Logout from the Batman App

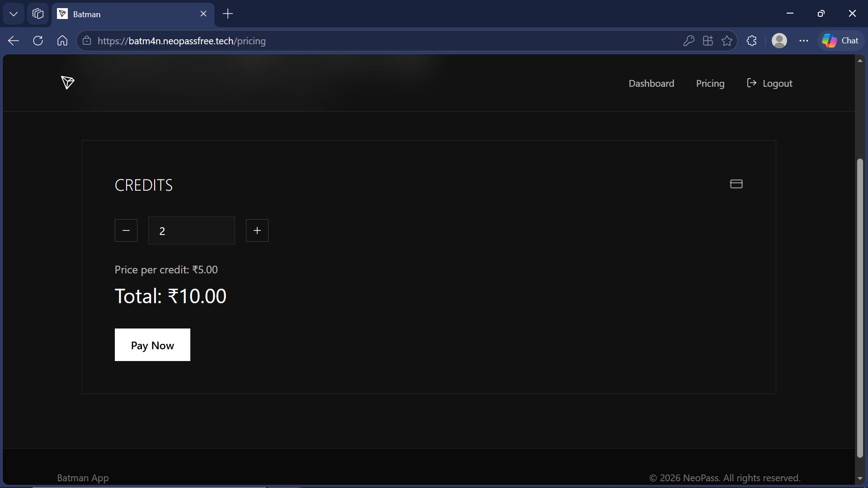(x=769, y=83)
